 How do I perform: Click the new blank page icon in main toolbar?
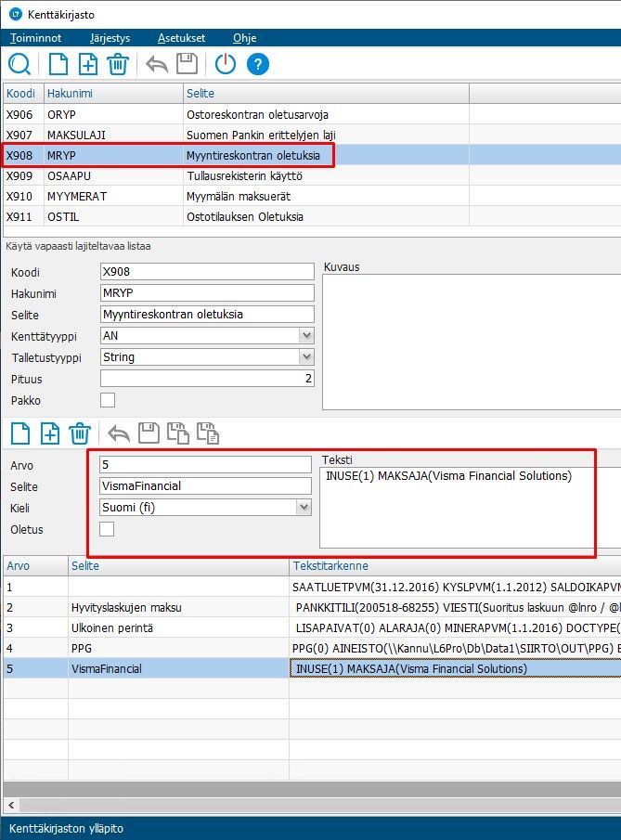(x=58, y=64)
